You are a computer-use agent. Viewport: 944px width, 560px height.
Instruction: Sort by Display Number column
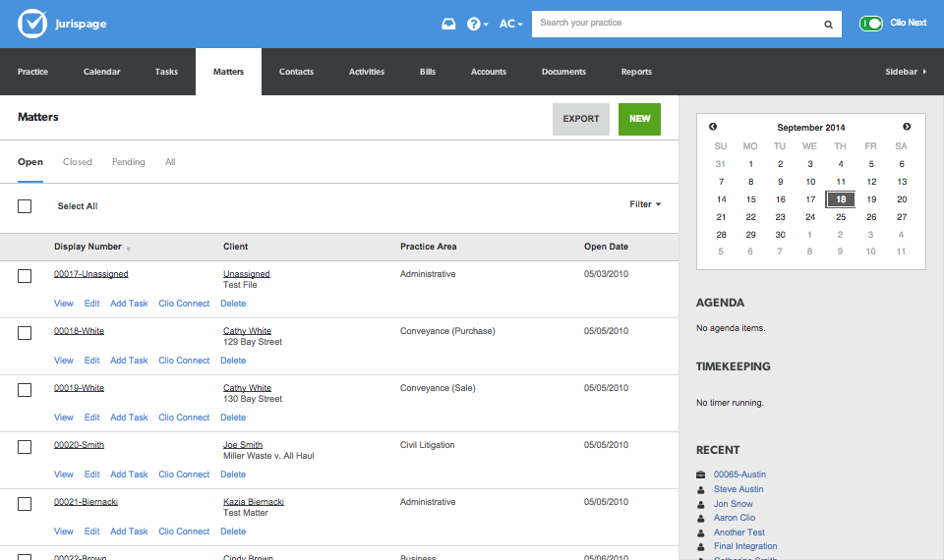[91, 247]
